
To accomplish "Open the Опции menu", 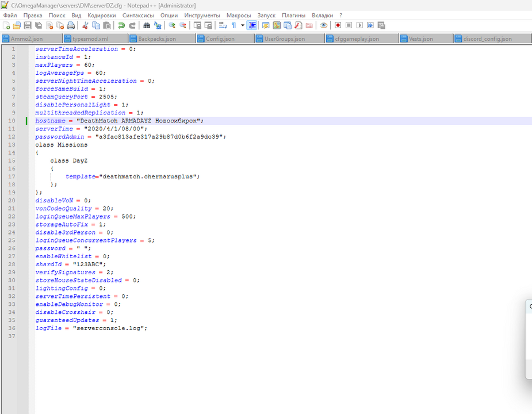I will 169,16.
